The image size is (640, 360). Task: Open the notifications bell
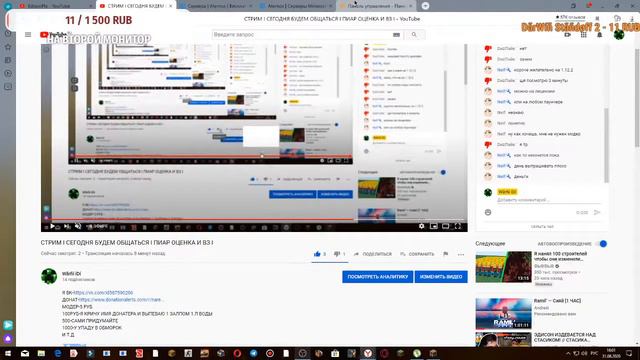(600, 35)
